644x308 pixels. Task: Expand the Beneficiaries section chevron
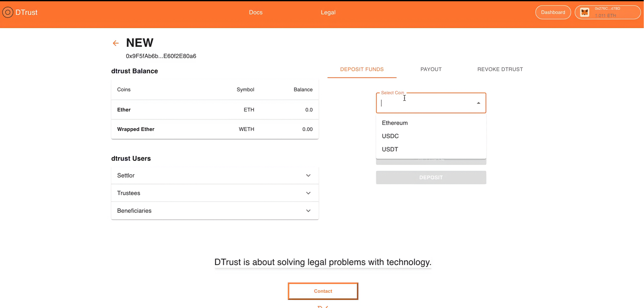tap(308, 211)
